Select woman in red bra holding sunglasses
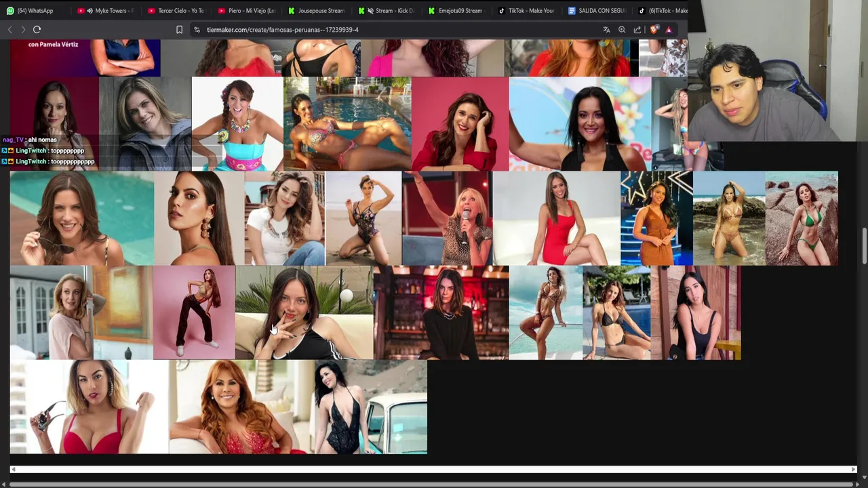Screen dimensions: 868x488 90,407
